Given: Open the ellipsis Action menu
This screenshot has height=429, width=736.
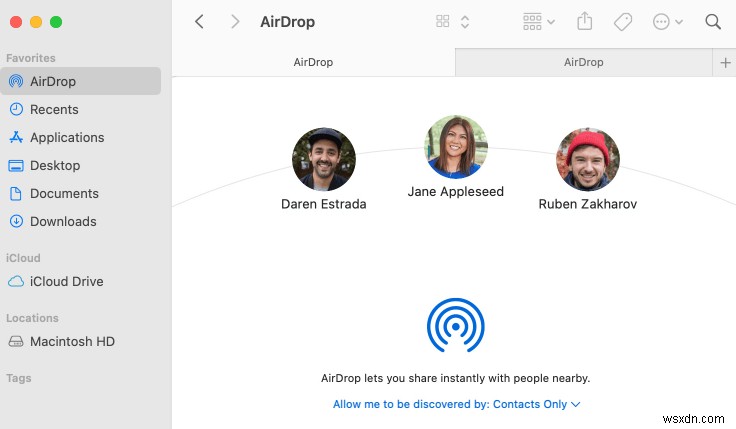Looking at the screenshot, I should (667, 22).
